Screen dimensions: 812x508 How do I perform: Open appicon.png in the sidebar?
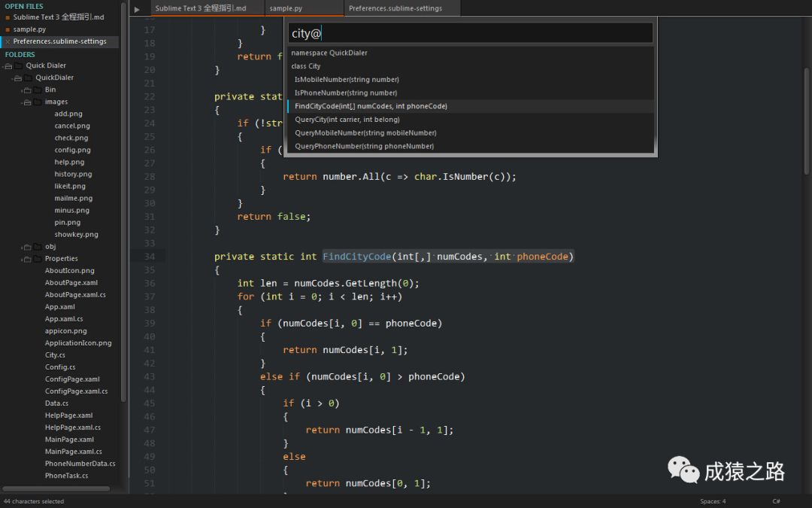pyautogui.click(x=65, y=331)
